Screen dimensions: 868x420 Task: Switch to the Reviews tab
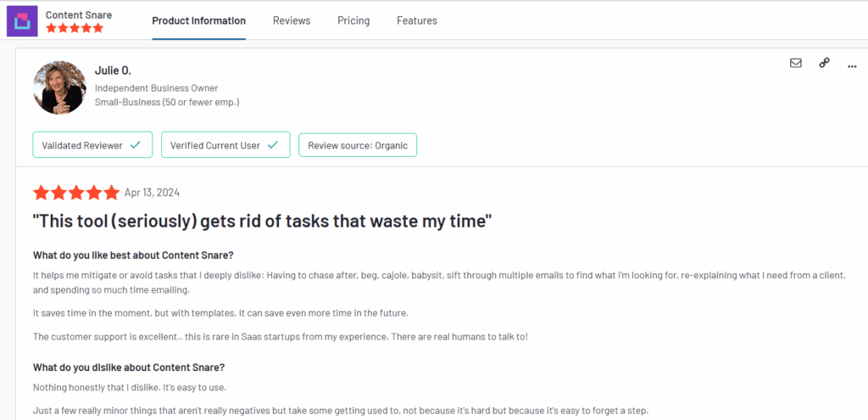pyautogui.click(x=292, y=20)
